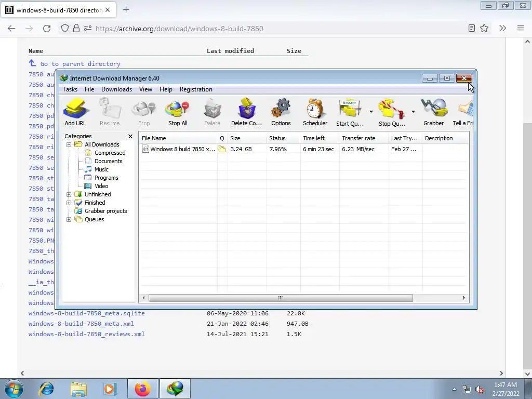Click the greyed Stop toolbar icon
Viewport: 532px width, 399px height.
(x=144, y=112)
